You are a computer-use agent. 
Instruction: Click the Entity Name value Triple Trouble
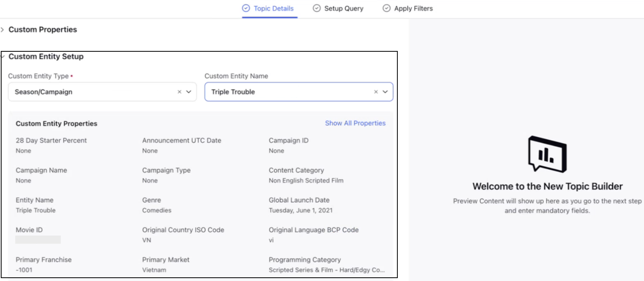click(36, 210)
